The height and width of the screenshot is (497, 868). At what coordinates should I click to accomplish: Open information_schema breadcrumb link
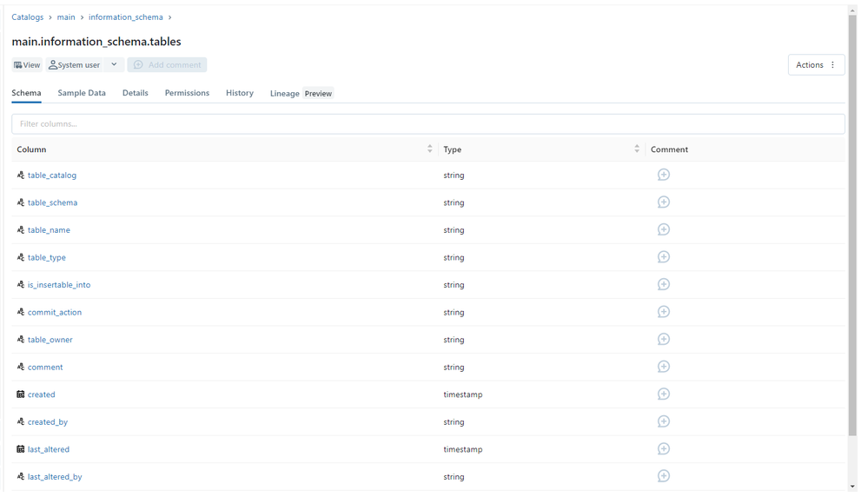coord(125,17)
